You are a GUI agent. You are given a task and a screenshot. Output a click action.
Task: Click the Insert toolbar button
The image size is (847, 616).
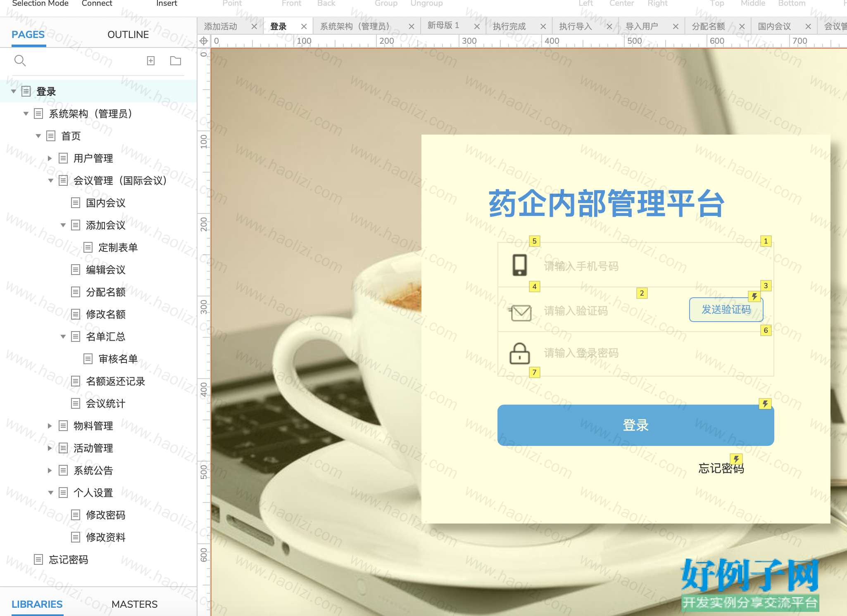coord(167,4)
